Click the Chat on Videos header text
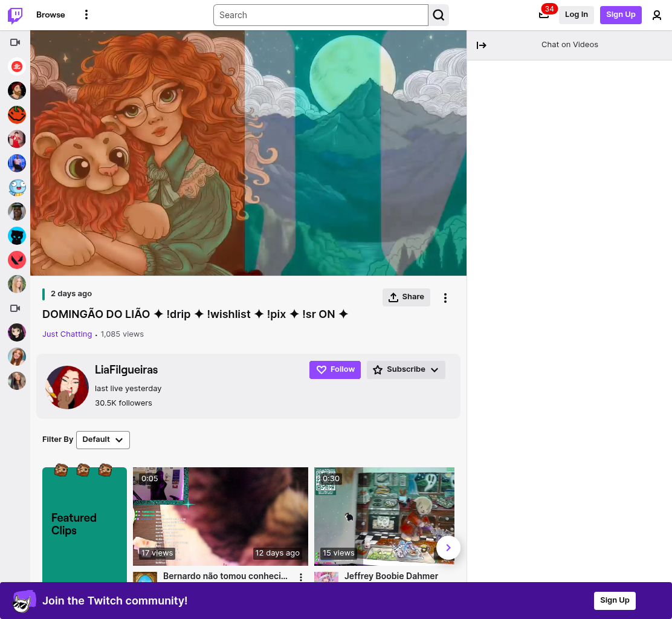This screenshot has width=672, height=619. 570,45
